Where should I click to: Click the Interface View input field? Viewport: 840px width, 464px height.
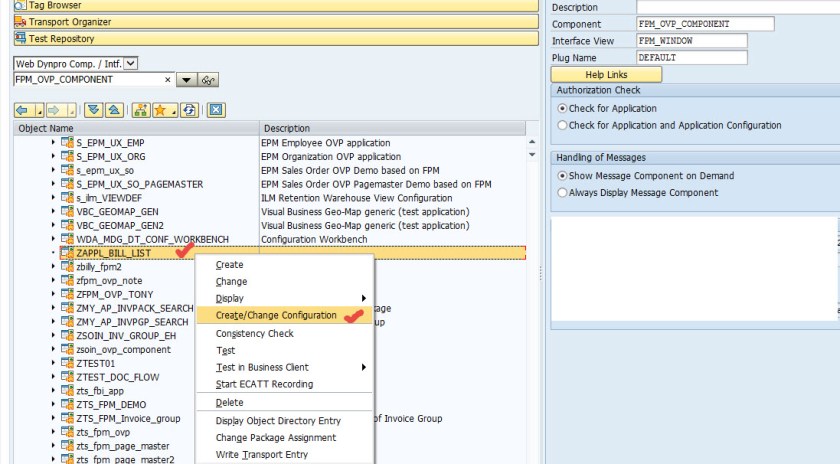pos(692,41)
